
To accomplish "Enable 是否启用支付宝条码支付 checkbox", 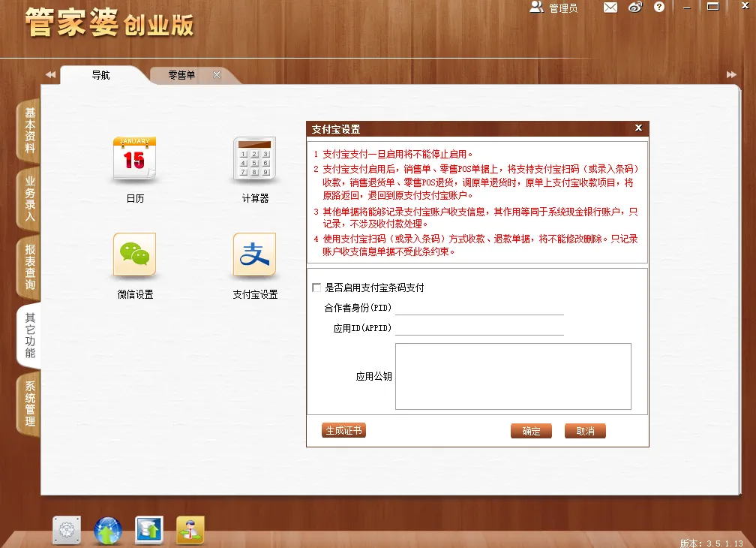I will (316, 288).
